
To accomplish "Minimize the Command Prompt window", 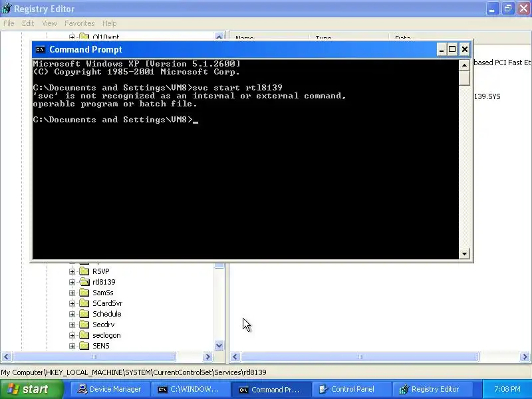I will [442, 49].
